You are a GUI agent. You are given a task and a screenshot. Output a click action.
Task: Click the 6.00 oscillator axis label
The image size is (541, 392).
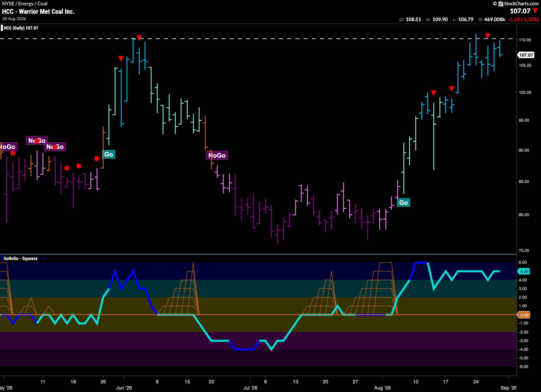click(523, 262)
